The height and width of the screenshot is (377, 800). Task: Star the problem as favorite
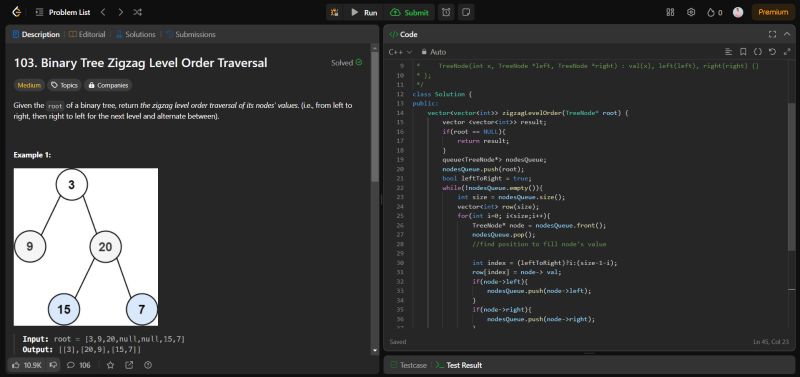[110, 365]
